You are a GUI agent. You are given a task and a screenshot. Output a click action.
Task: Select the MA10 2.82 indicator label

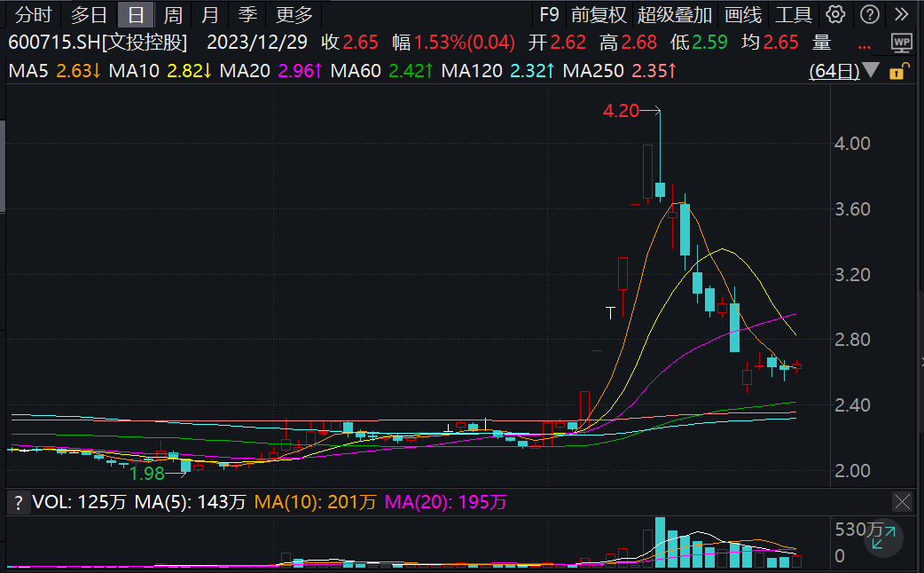[161, 71]
